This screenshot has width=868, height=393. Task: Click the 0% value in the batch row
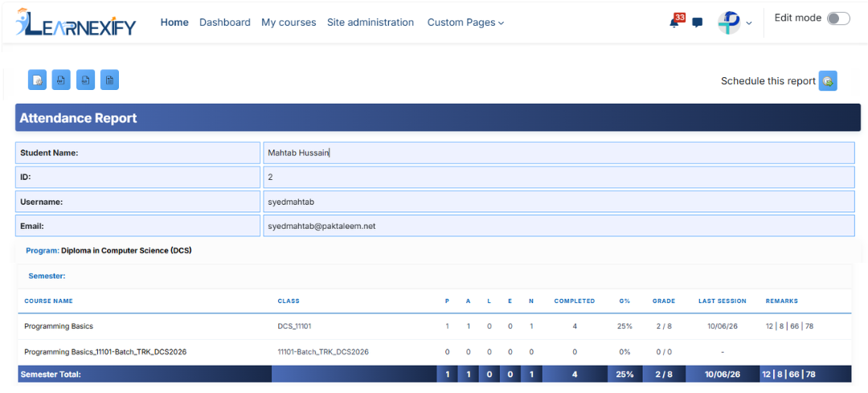(625, 351)
